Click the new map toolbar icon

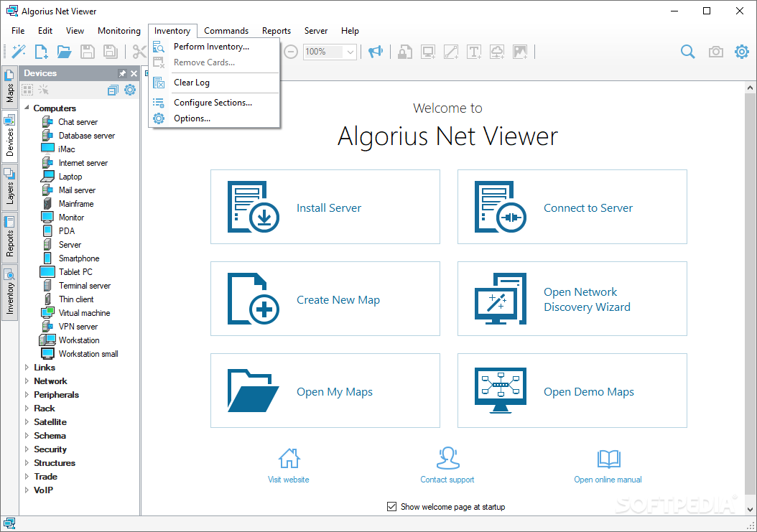click(x=42, y=52)
